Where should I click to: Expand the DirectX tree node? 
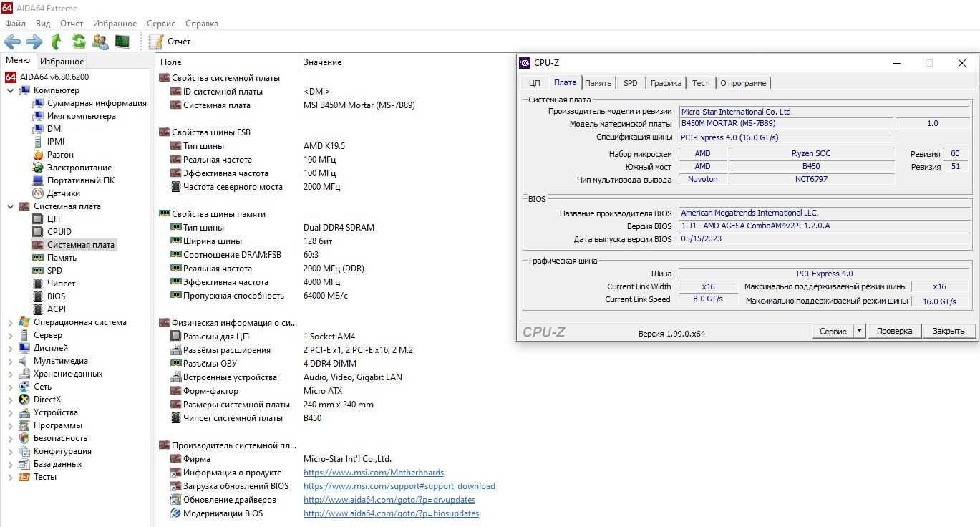11,400
